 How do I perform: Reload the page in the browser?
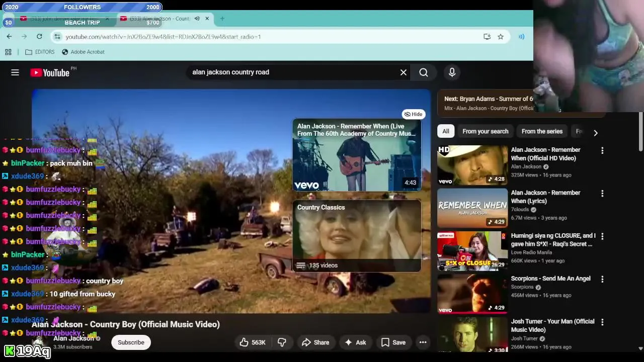39,36
